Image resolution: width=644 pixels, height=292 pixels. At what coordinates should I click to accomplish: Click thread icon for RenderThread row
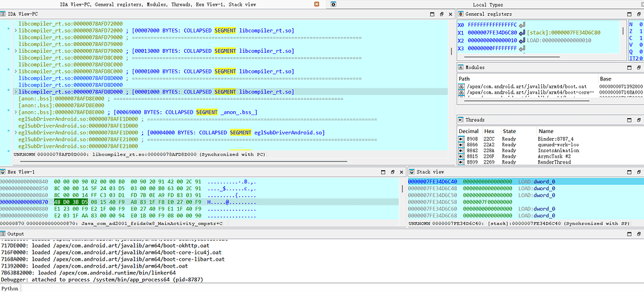click(x=461, y=162)
